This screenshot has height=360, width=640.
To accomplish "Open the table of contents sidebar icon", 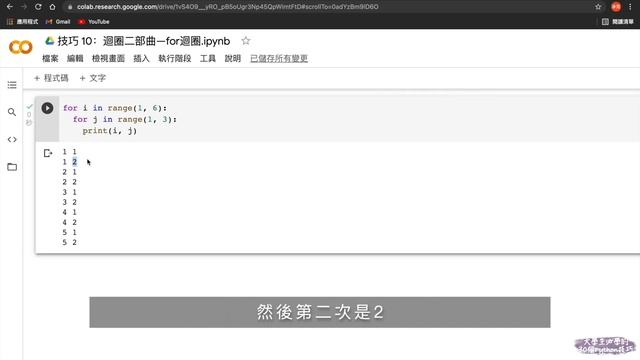I will click(12, 85).
